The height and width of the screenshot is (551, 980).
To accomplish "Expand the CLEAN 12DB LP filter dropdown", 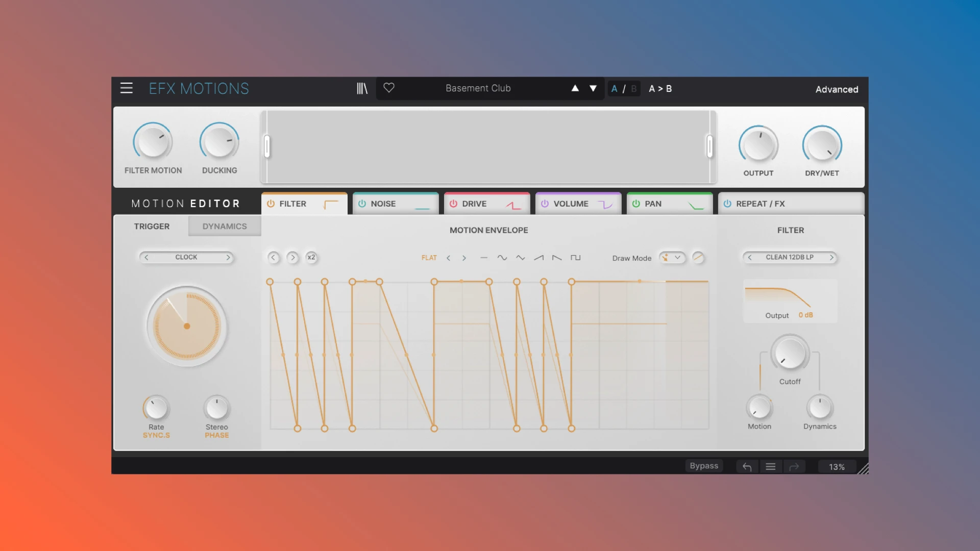I will click(x=791, y=257).
